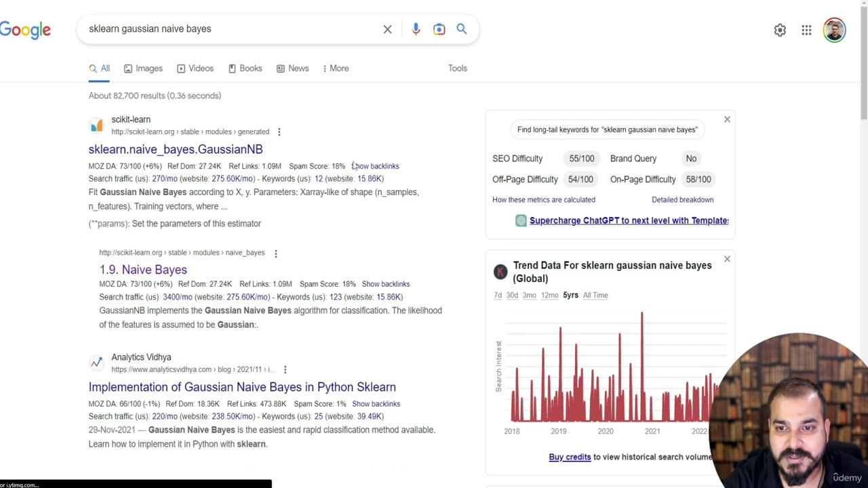Image resolution: width=868 pixels, height=488 pixels.
Task: Select the 30d trend range
Action: [x=512, y=296]
